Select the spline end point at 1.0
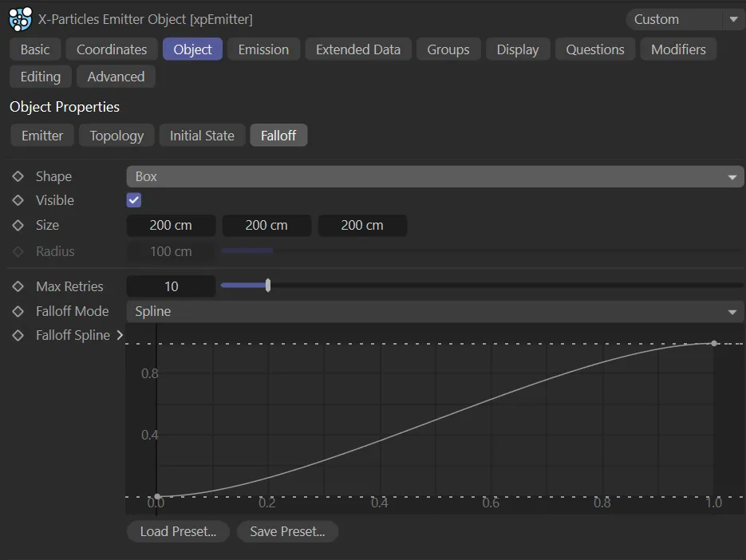The height and width of the screenshot is (560, 746). pos(714,343)
